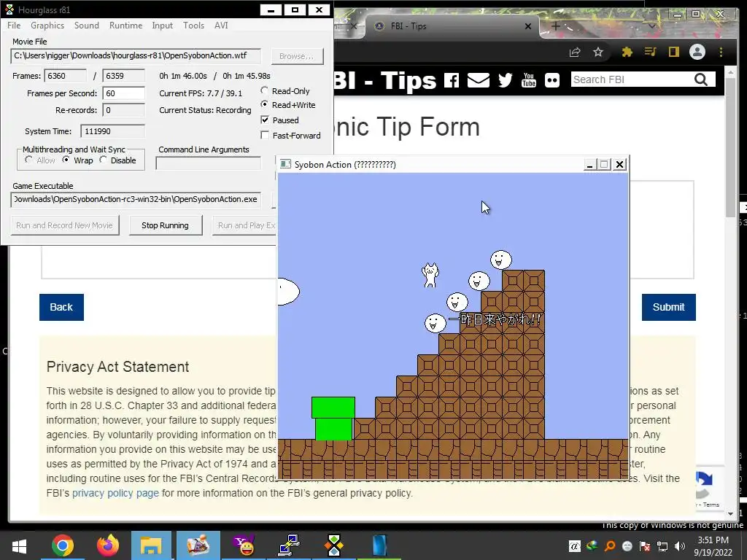The width and height of the screenshot is (747, 560).
Task: Open Hourglass Tools menu
Action: click(x=193, y=26)
